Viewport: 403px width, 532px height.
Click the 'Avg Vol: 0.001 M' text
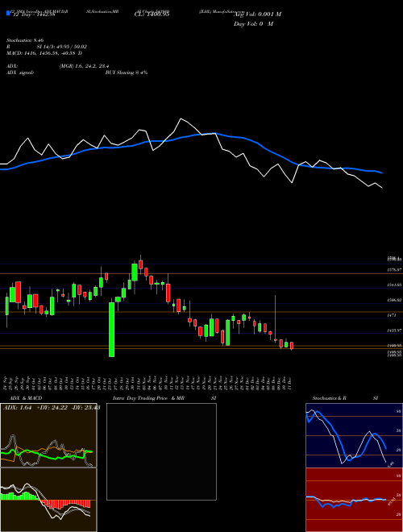pyautogui.click(x=257, y=15)
